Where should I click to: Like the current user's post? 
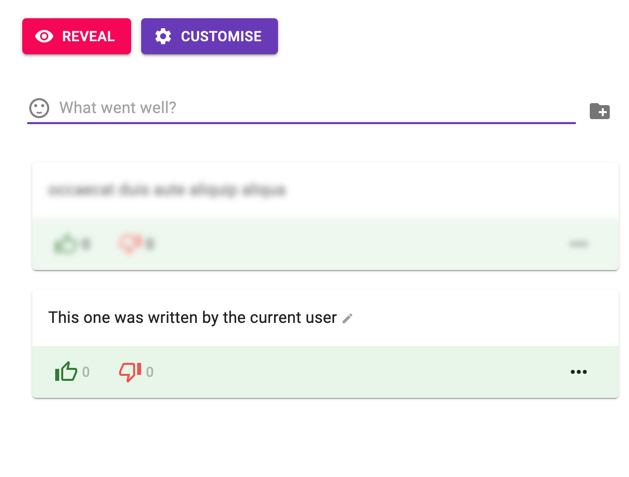coord(66,371)
